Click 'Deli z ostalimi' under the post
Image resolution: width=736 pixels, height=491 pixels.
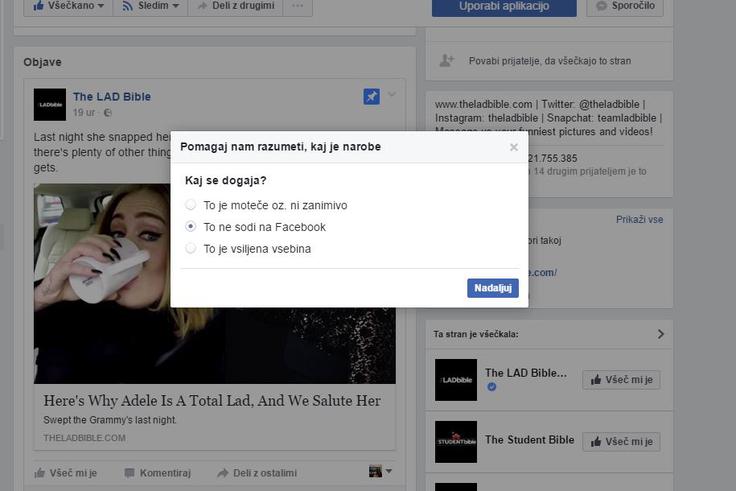tap(257, 473)
